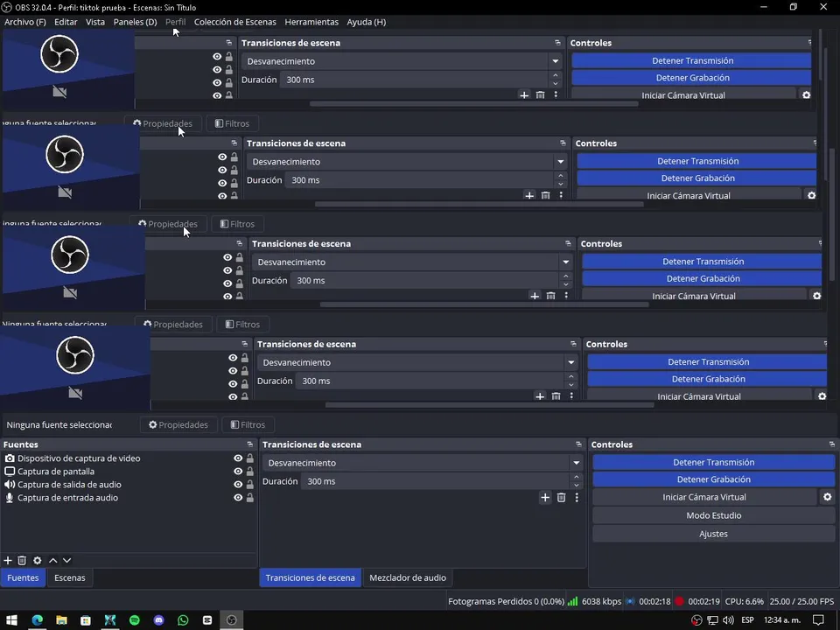The image size is (840, 630).
Task: Open the Archivo (F) menu
Action: pos(25,22)
